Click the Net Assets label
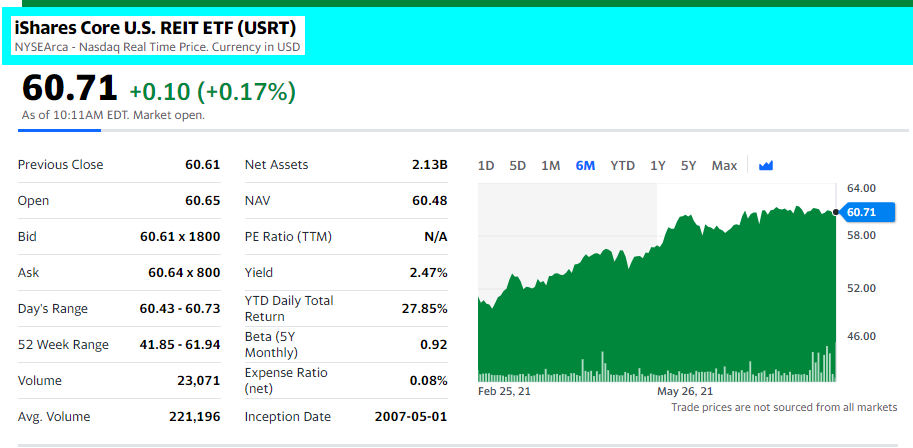913x448 pixels. pos(277,165)
